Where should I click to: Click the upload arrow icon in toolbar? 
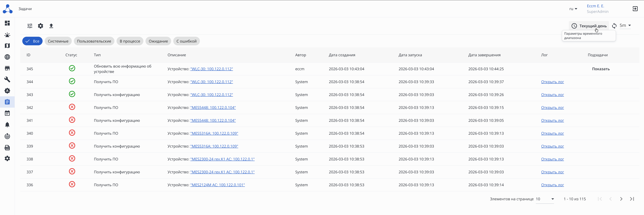tap(51, 26)
